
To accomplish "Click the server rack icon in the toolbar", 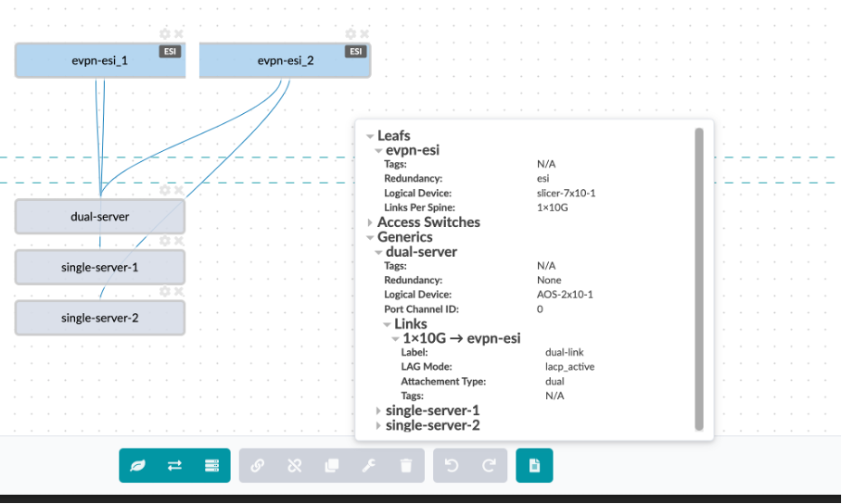I will point(211,466).
